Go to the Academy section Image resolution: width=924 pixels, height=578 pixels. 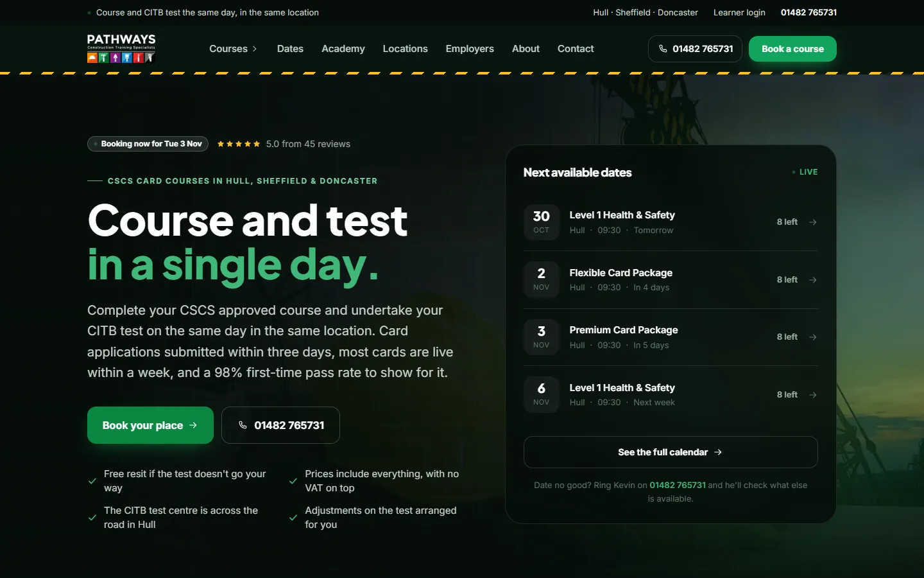(343, 49)
